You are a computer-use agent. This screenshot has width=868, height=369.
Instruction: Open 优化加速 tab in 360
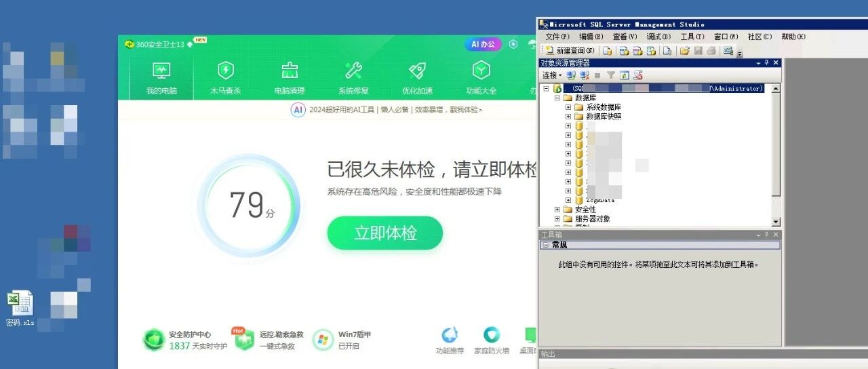(417, 79)
